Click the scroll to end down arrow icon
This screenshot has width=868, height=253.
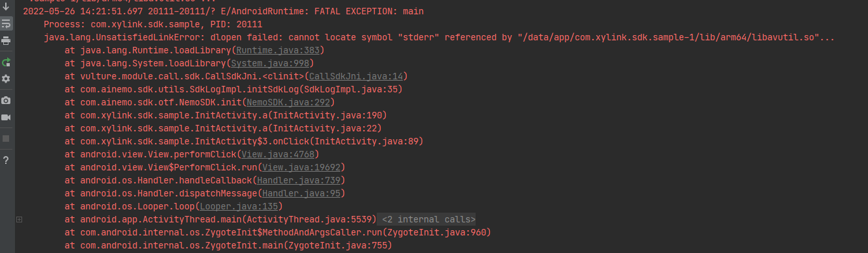pyautogui.click(x=6, y=7)
